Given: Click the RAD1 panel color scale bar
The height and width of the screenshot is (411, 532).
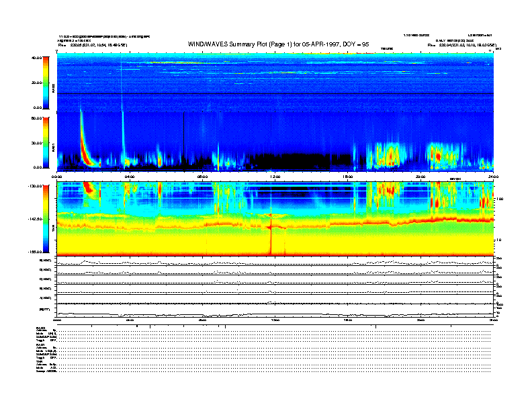Looking at the screenshot, I should click(x=46, y=142).
